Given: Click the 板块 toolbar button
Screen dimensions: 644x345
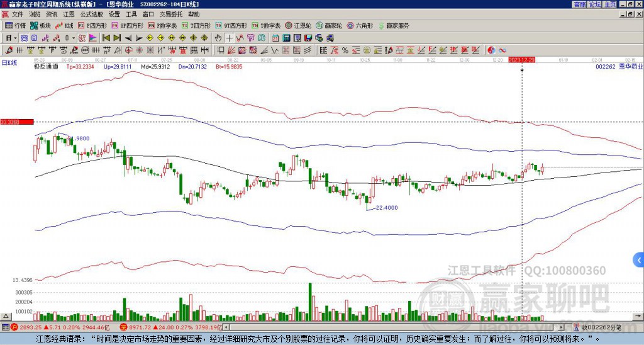Looking at the screenshot, I should pos(40,25).
